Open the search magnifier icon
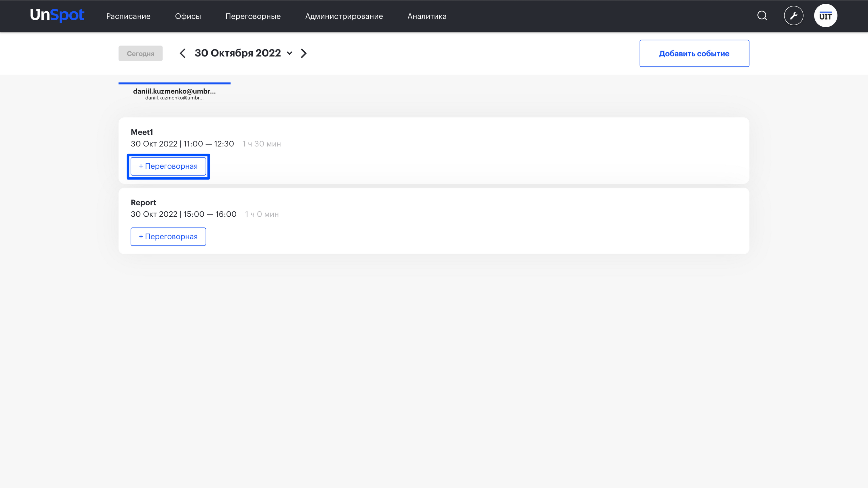 (762, 16)
